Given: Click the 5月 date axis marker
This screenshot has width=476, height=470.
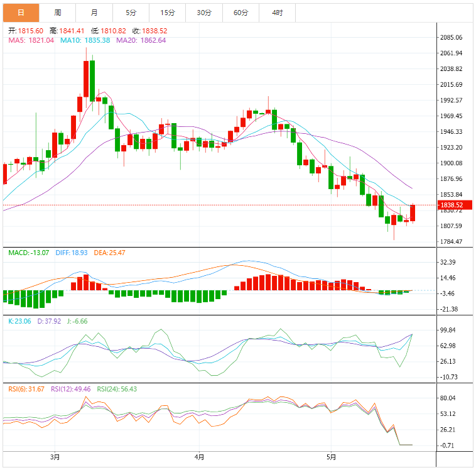Looking at the screenshot, I should click(x=331, y=457).
